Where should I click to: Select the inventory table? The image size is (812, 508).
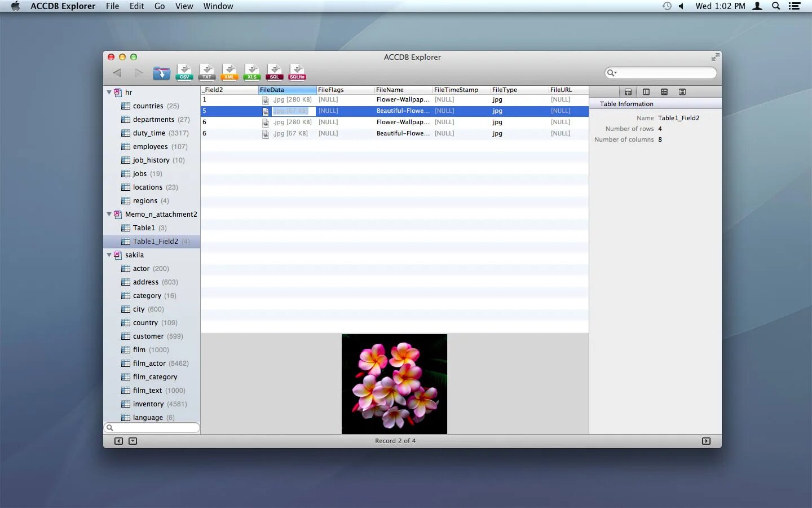(152, 404)
